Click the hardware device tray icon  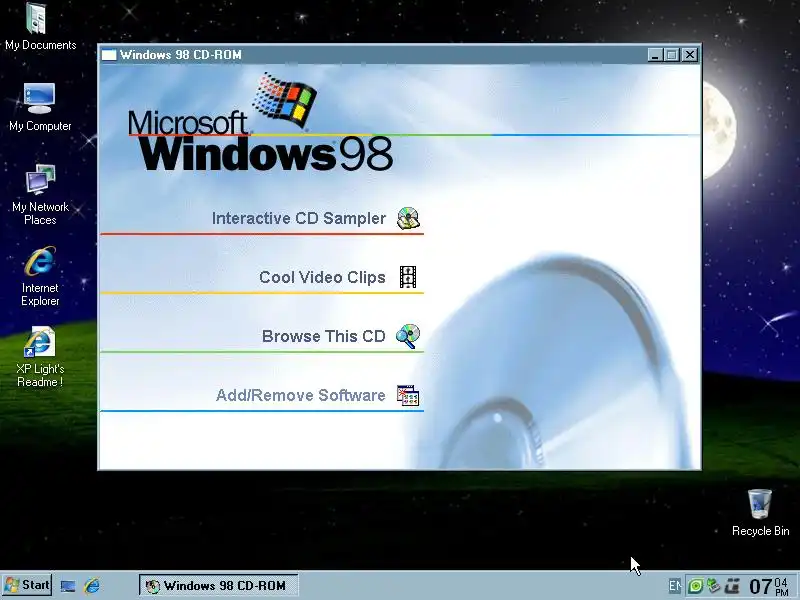[x=713, y=586]
